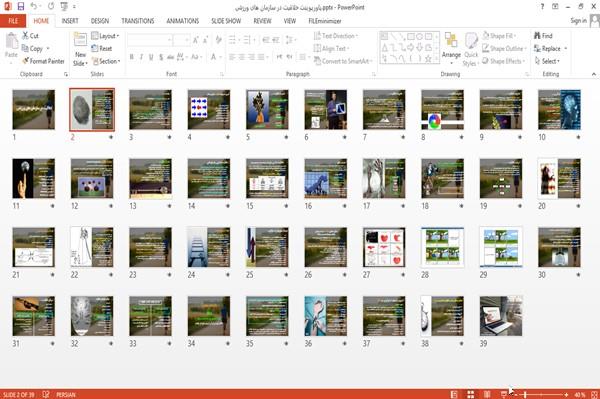The height and width of the screenshot is (399, 600).
Task: Select slide 39 thumbnail with laptop
Action: [501, 316]
